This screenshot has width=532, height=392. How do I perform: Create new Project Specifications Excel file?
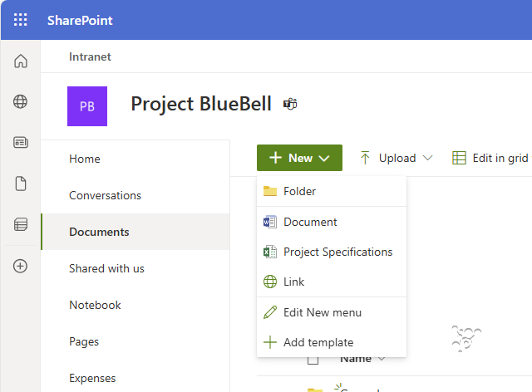coord(332,252)
